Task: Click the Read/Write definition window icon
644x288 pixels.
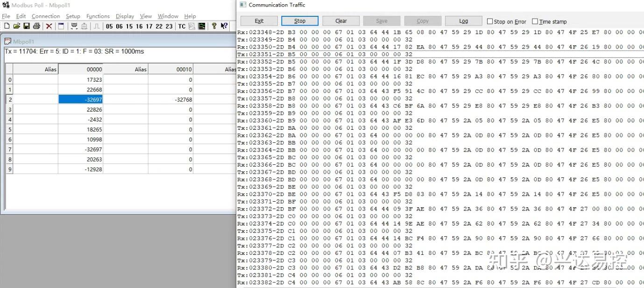Action: coord(61,26)
